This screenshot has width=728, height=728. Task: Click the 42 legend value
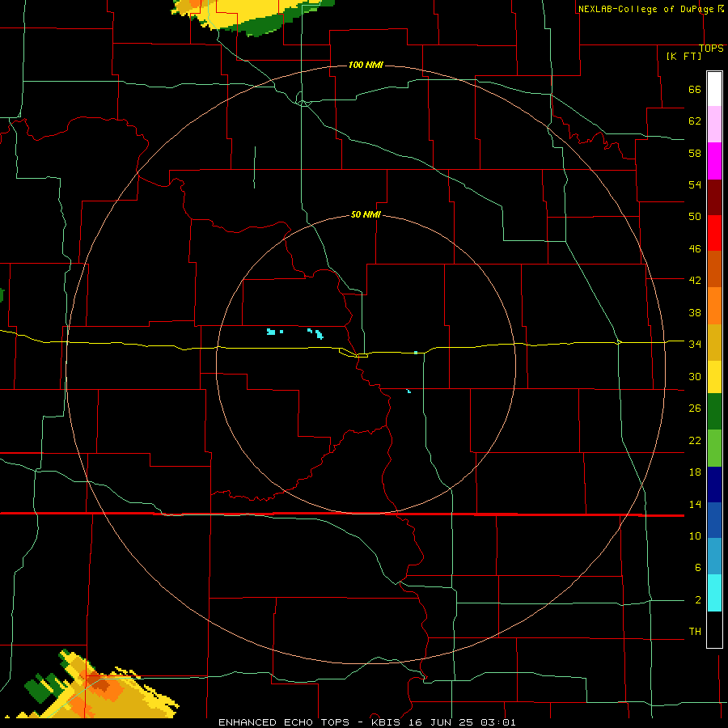tap(695, 281)
